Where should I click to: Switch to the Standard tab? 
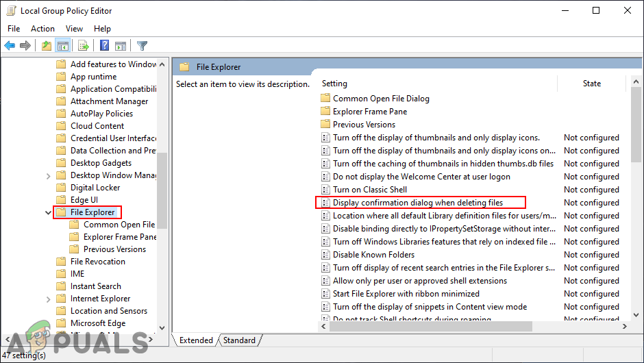(240, 340)
